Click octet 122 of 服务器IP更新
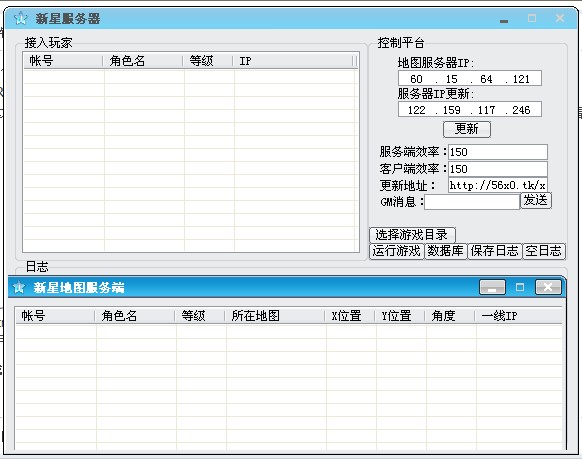Screen dimensions: 582x462 coord(416,110)
